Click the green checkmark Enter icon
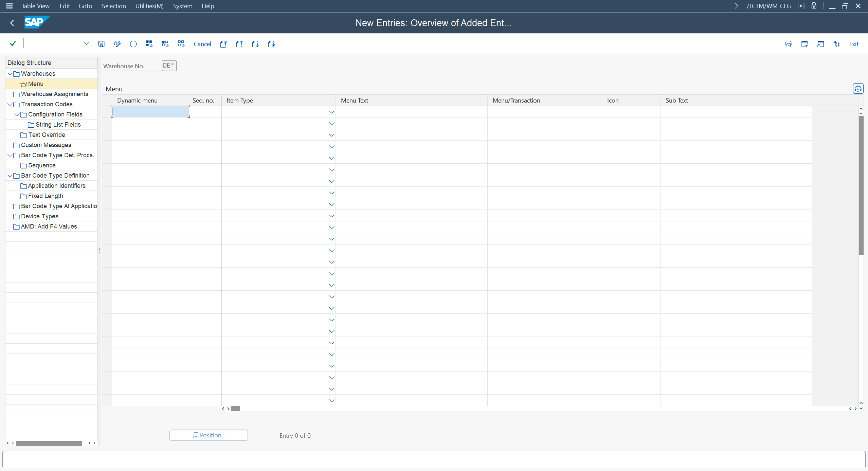The height and width of the screenshot is (471, 868). [x=13, y=43]
